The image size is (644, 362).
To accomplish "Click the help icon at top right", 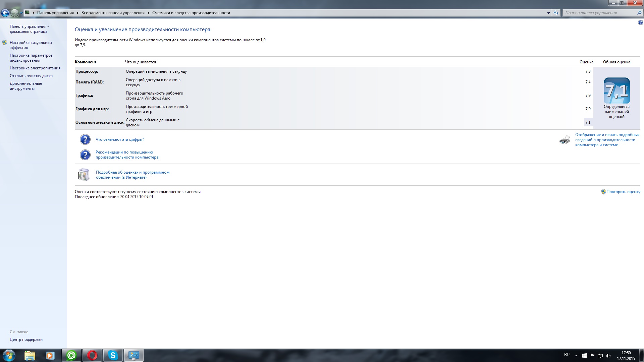I will click(640, 23).
